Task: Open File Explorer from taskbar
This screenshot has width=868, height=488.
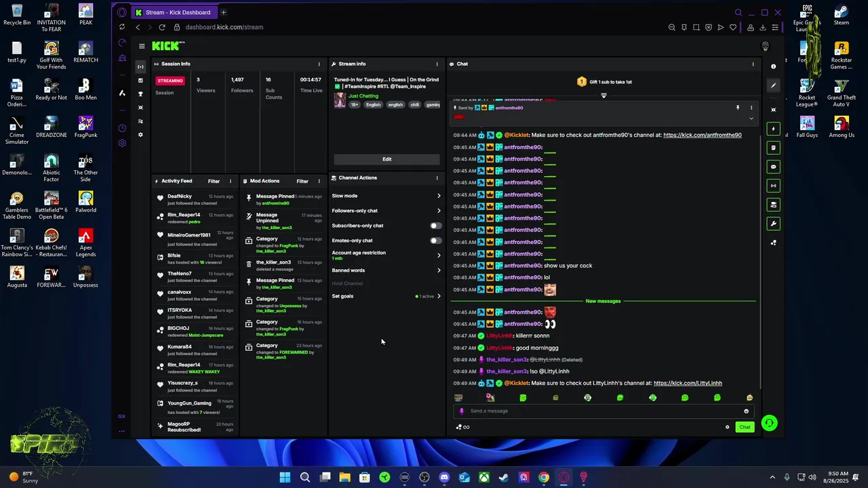Action: 344,477
